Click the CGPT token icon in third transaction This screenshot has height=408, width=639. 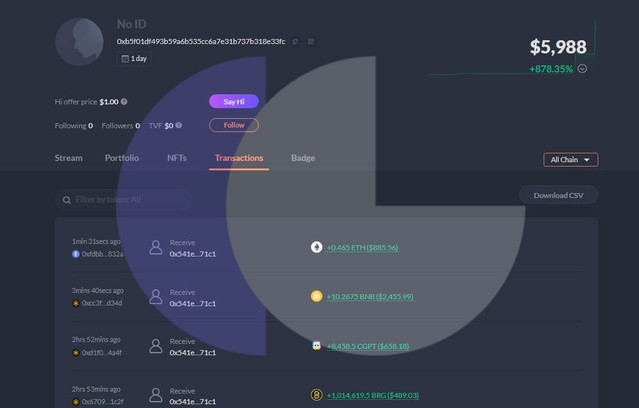point(317,346)
